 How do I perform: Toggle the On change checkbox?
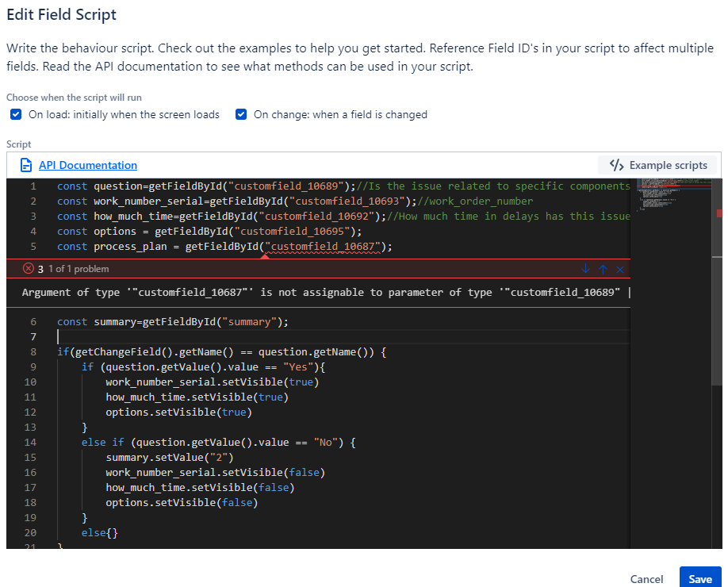pos(241,114)
